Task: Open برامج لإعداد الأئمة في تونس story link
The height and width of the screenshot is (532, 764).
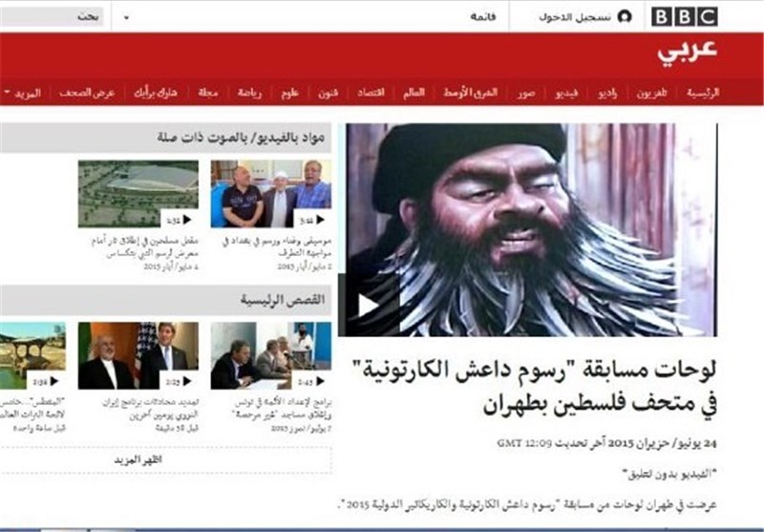Action: click(283, 408)
